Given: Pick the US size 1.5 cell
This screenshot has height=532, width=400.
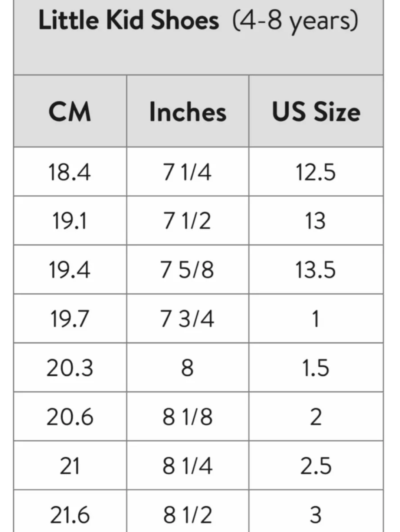Looking at the screenshot, I should (316, 368).
